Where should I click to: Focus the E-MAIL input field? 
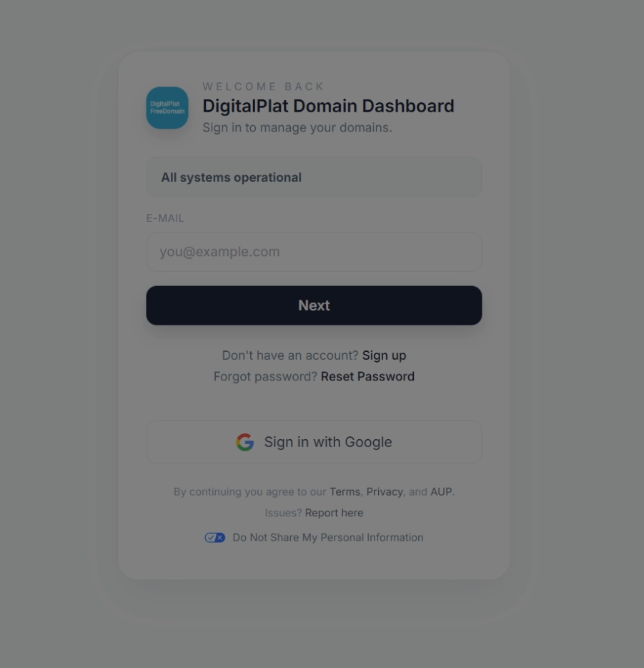[314, 252]
